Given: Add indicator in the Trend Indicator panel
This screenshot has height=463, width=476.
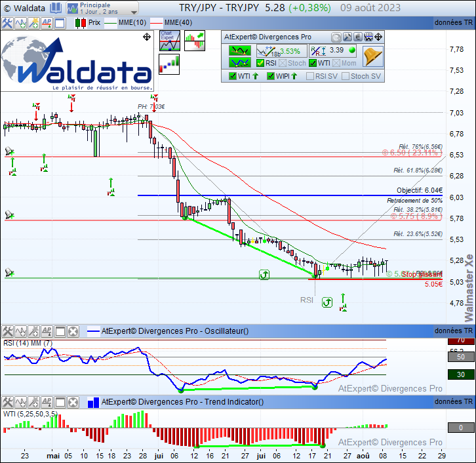Looking at the screenshot, I should coord(20,403).
